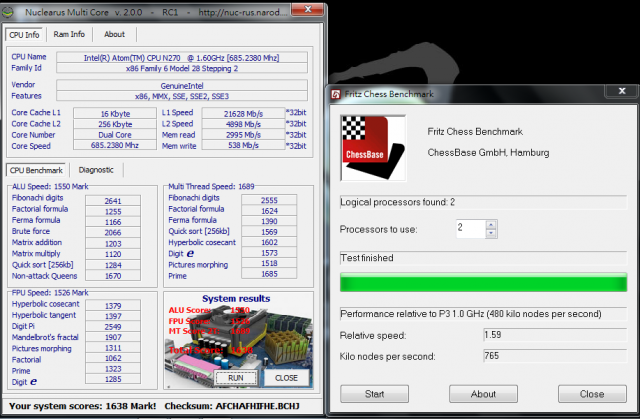The height and width of the screenshot is (419, 640).
Task: Click the Nuclearus app icon in title bar
Action: (x=8, y=12)
